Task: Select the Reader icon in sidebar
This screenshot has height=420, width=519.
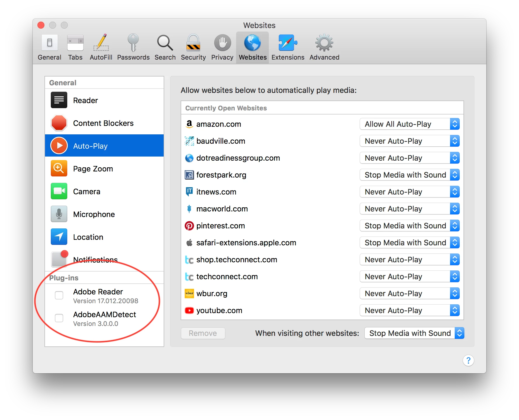Action: pos(59,100)
